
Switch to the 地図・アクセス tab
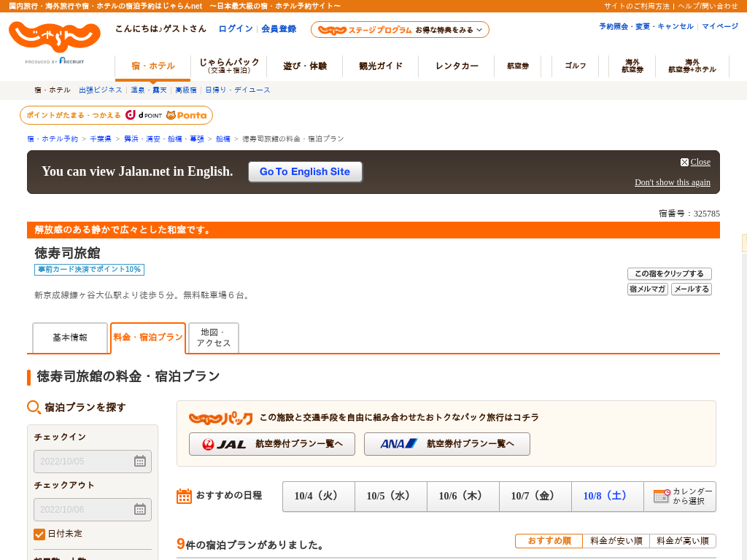tap(214, 338)
